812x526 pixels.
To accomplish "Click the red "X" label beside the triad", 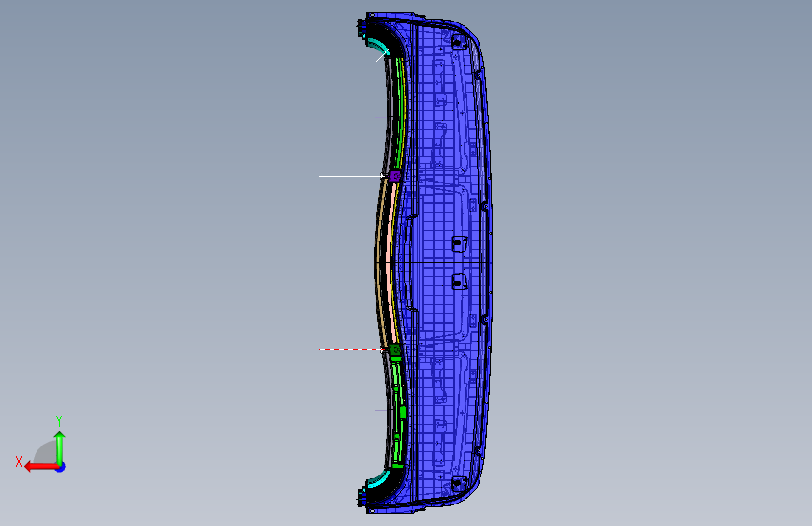I will click(x=19, y=461).
